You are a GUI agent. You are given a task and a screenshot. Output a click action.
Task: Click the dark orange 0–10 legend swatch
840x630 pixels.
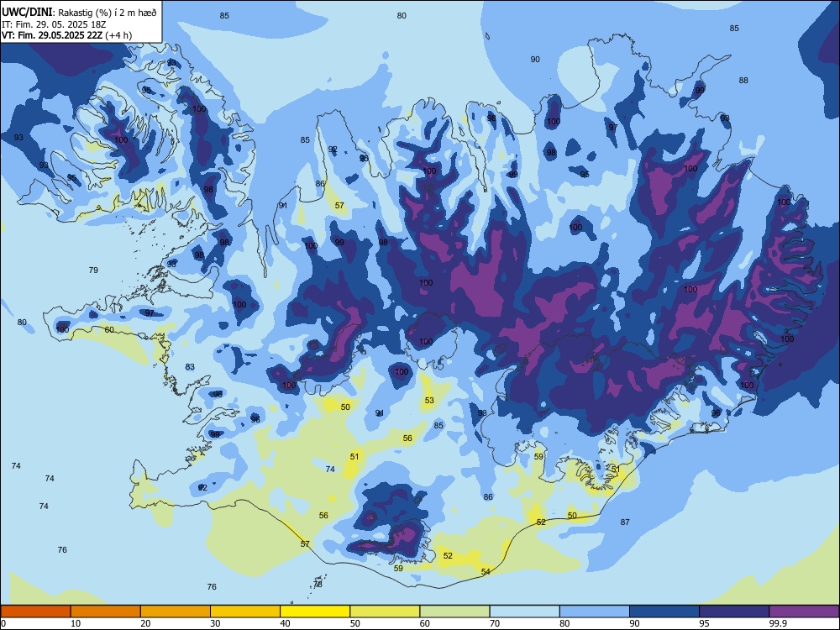[35, 612]
